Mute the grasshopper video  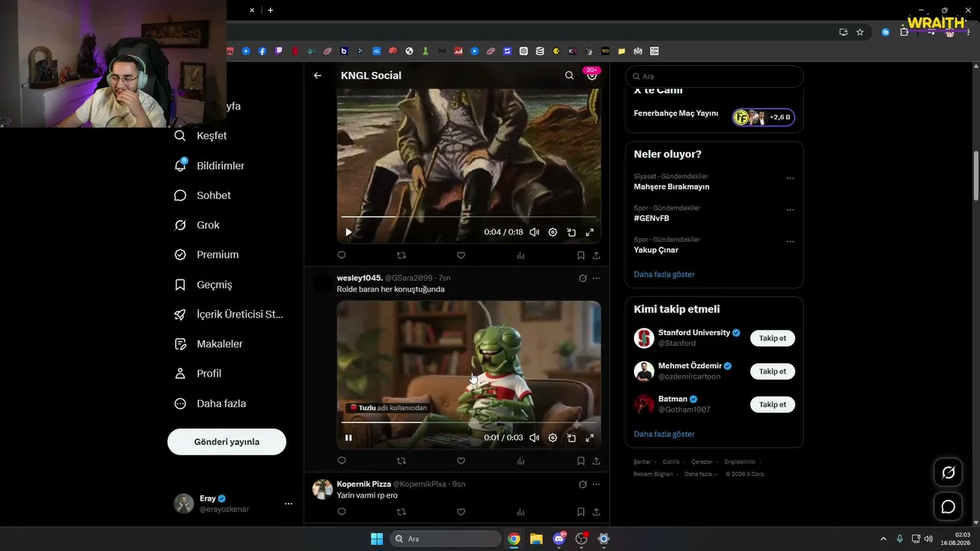(534, 438)
